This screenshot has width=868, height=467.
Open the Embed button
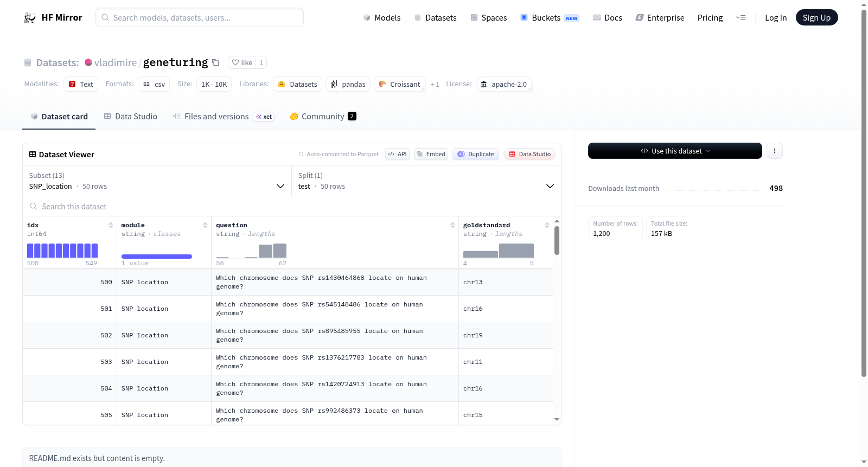[431, 154]
